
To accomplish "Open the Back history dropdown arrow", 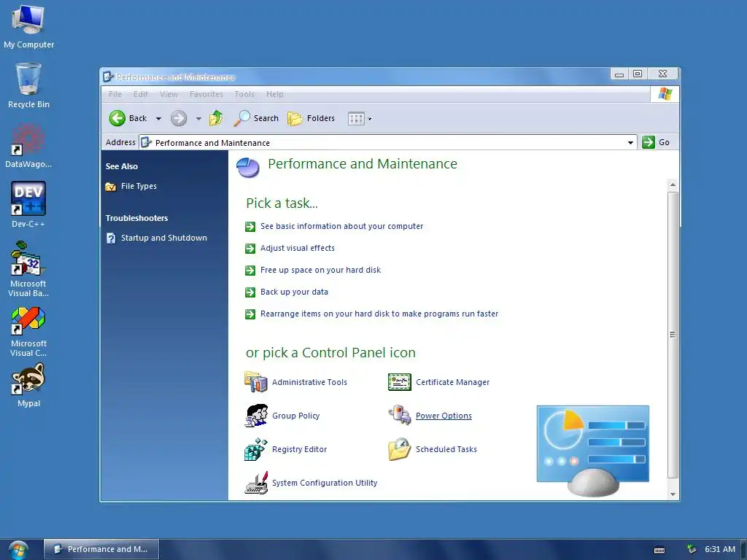I will pos(158,119).
